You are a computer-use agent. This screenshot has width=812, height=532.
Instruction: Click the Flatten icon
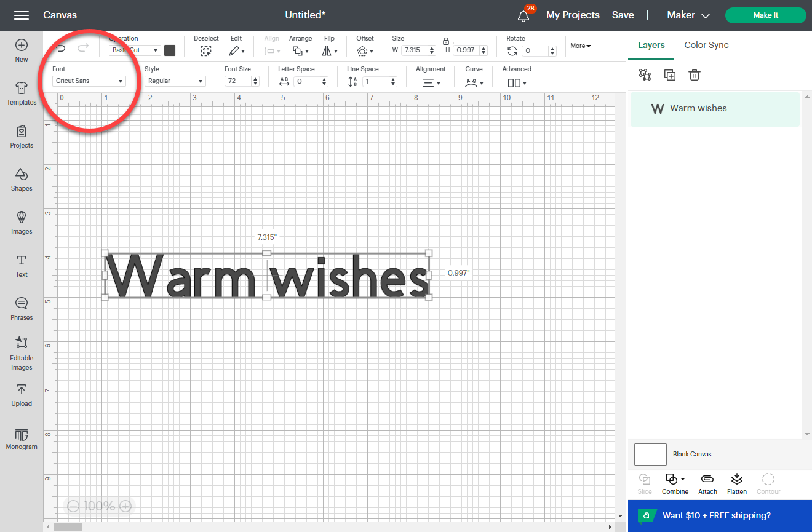pos(736,484)
